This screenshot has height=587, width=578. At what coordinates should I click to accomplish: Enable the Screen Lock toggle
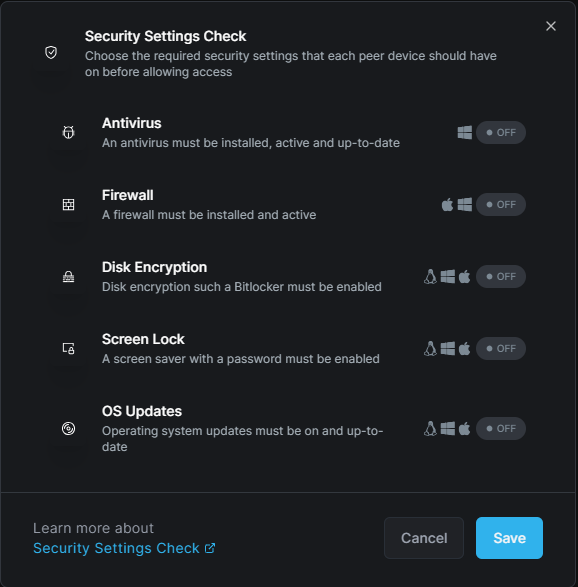coord(501,349)
